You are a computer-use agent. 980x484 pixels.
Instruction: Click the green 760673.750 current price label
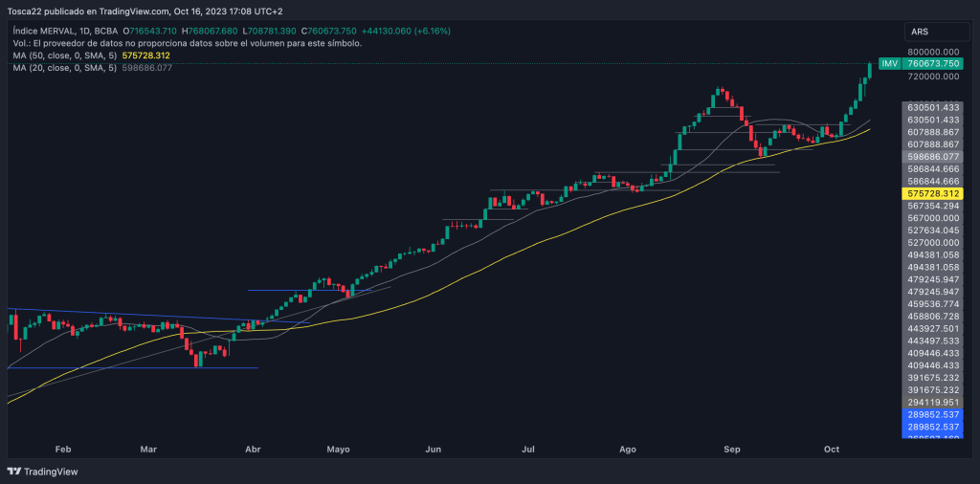pos(932,63)
